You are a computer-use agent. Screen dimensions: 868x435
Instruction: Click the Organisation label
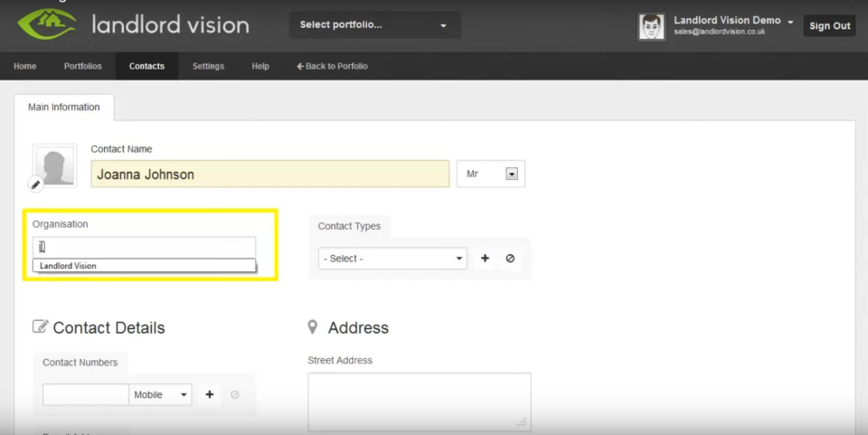coord(60,224)
